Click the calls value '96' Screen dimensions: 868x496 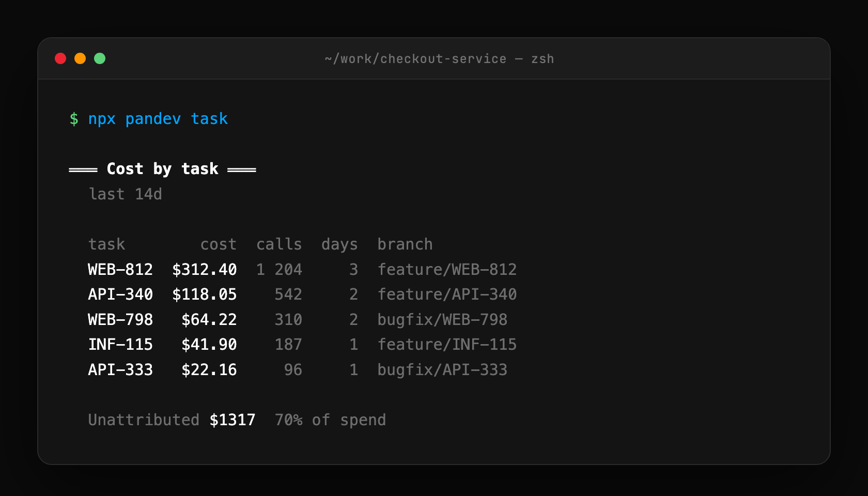[293, 370]
